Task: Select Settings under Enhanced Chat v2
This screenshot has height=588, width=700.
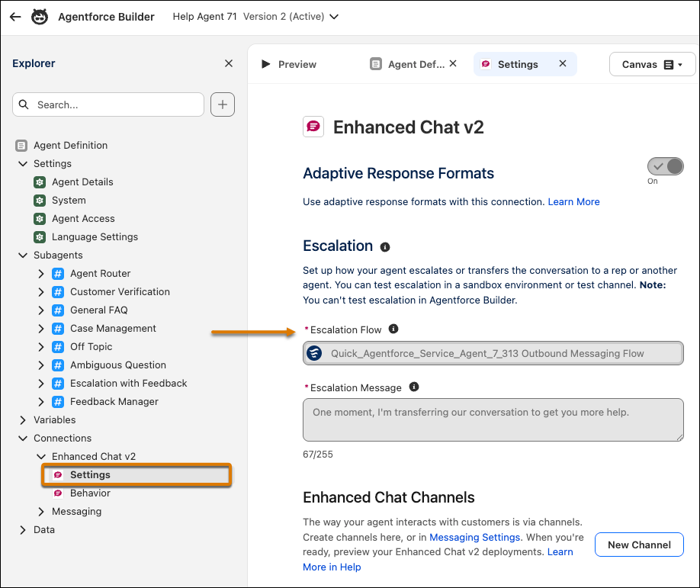Action: pyautogui.click(x=136, y=475)
